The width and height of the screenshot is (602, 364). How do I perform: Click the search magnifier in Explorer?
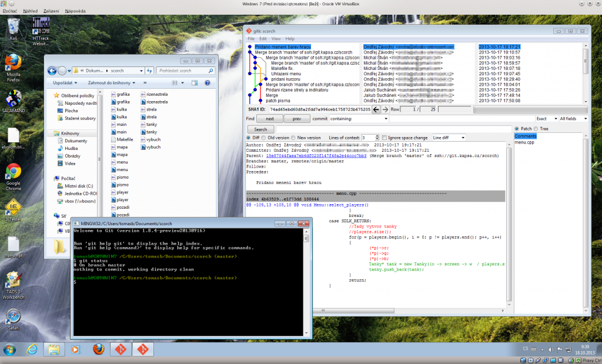[211, 71]
